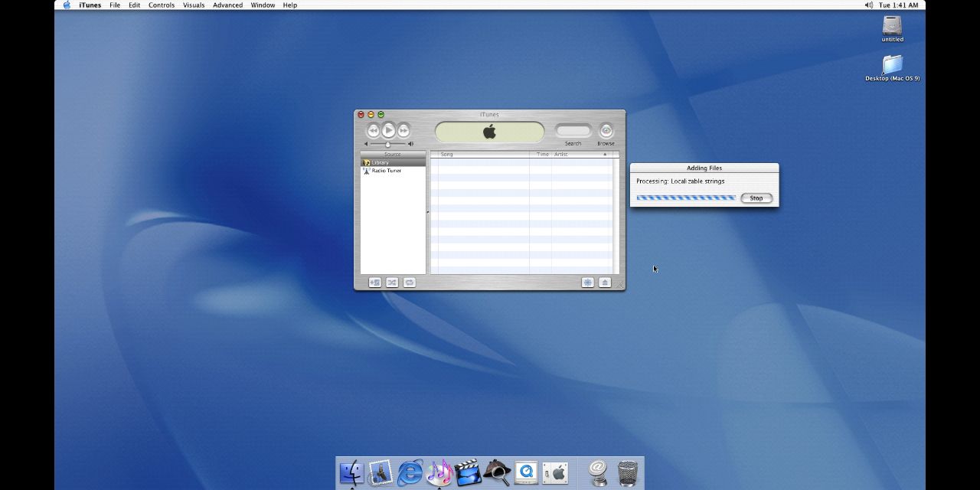Collapse the Source pane divider arrow
The image size is (980, 490).
[428, 212]
